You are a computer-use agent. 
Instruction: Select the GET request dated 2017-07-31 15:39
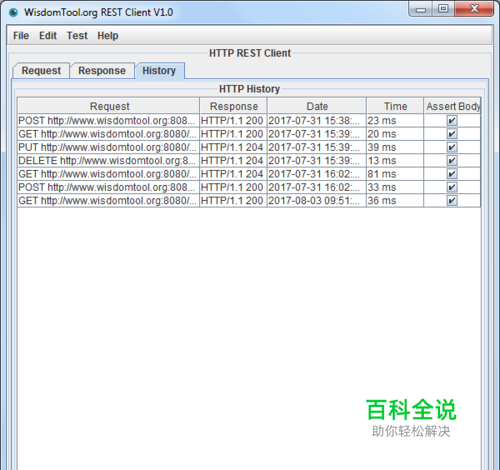(x=108, y=134)
